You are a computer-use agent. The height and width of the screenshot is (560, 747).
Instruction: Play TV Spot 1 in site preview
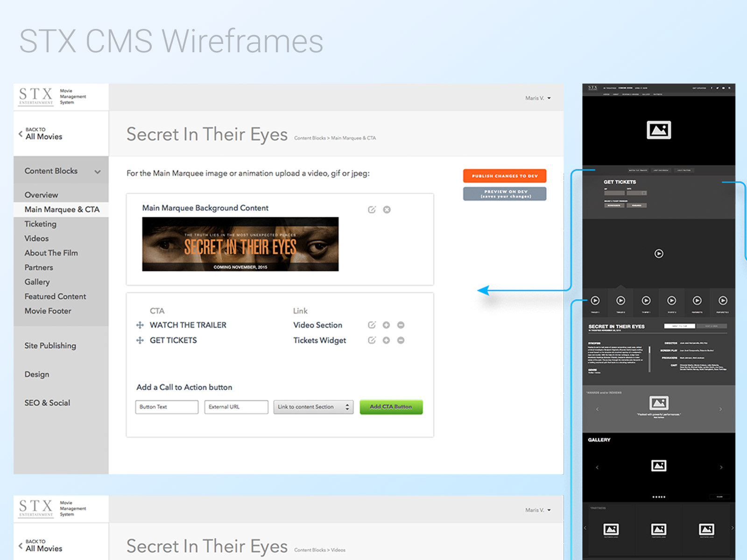coord(646,301)
